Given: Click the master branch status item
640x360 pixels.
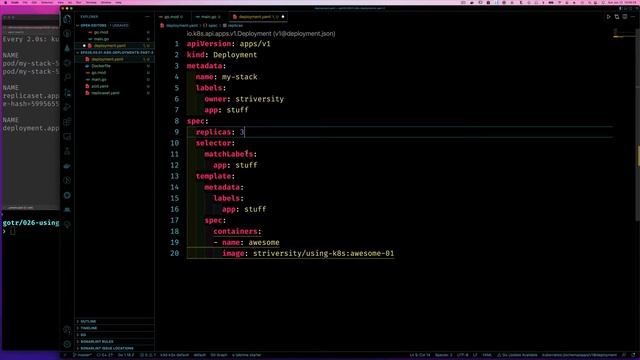Looking at the screenshot, I should coord(83,355).
